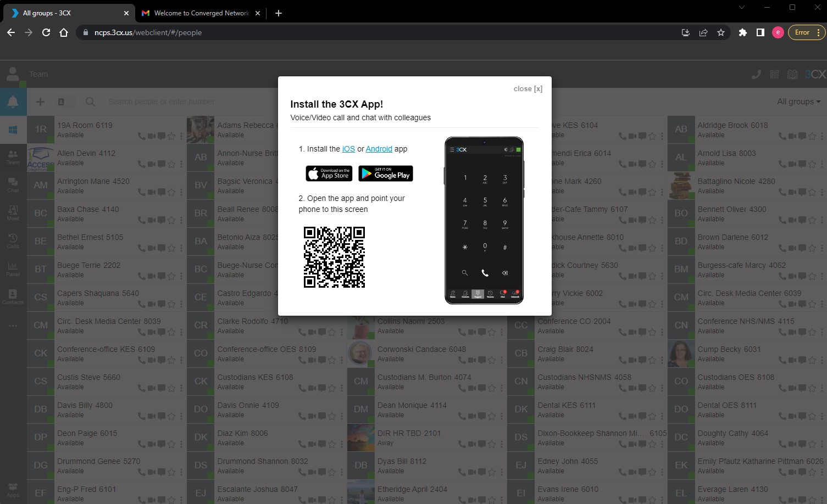Open more options for Capers Shaquana
This screenshot has width=827, height=504.
tap(181, 304)
